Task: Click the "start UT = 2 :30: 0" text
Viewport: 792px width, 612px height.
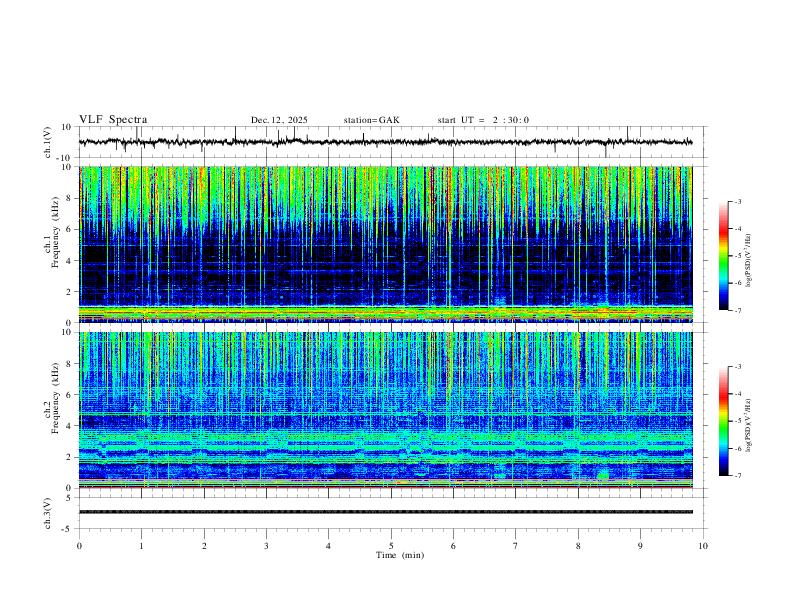Action: click(x=483, y=120)
